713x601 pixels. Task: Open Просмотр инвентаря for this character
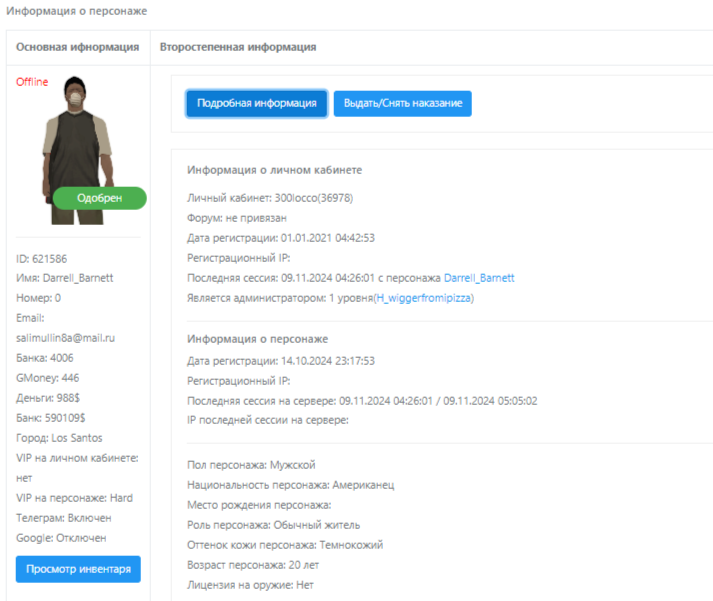click(78, 569)
